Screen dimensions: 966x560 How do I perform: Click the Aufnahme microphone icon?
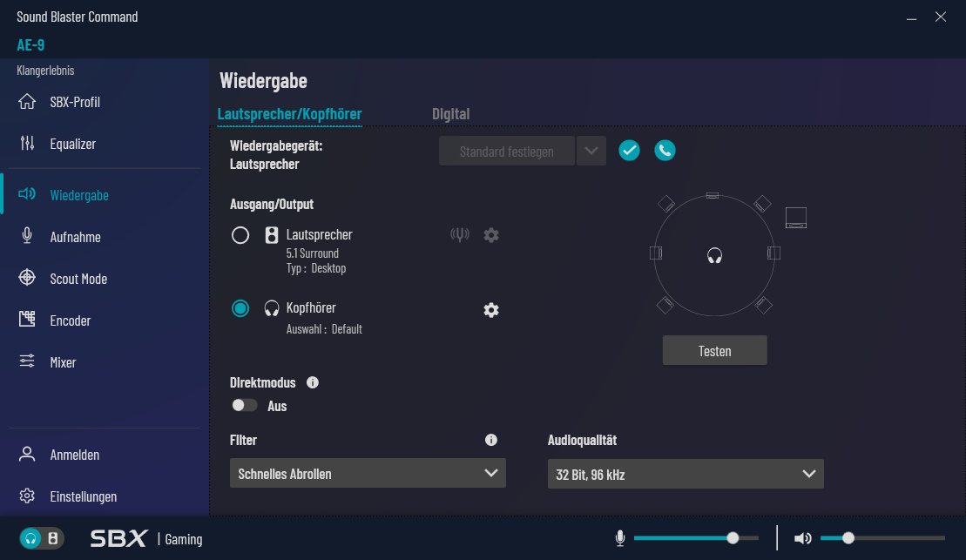tap(27, 236)
